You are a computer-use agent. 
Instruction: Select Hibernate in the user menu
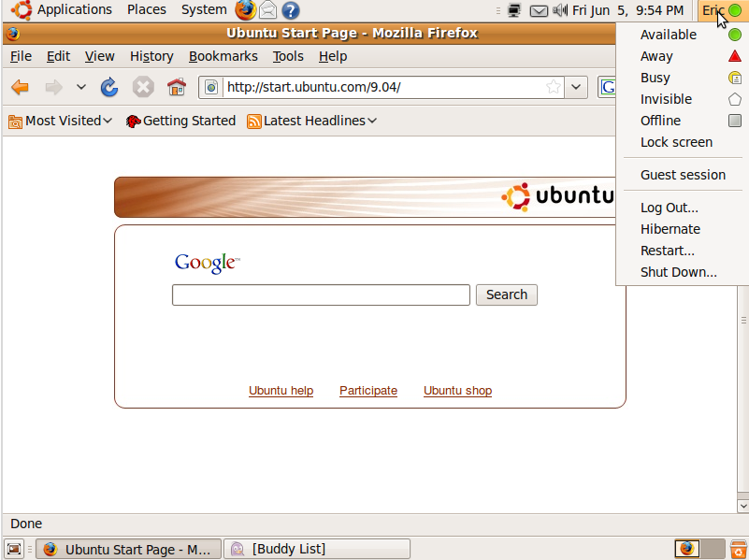coord(682,229)
